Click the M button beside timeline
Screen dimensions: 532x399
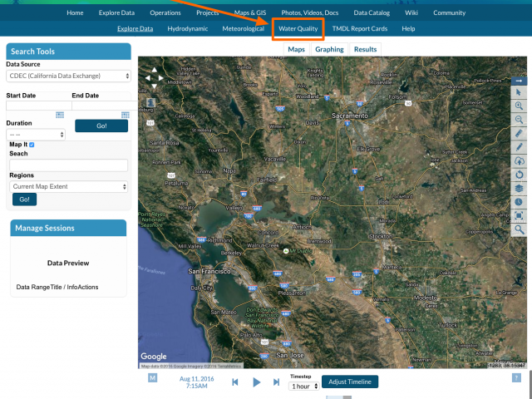[153, 377]
